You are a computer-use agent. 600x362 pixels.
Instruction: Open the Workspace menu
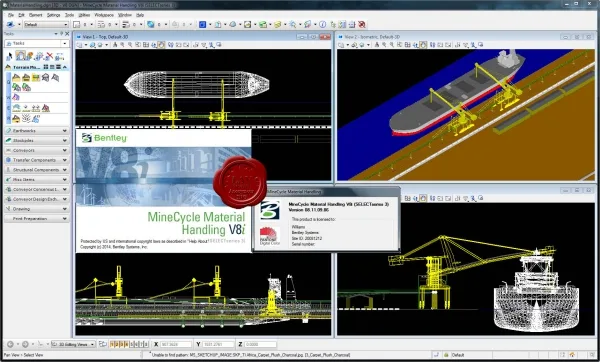coord(104,15)
